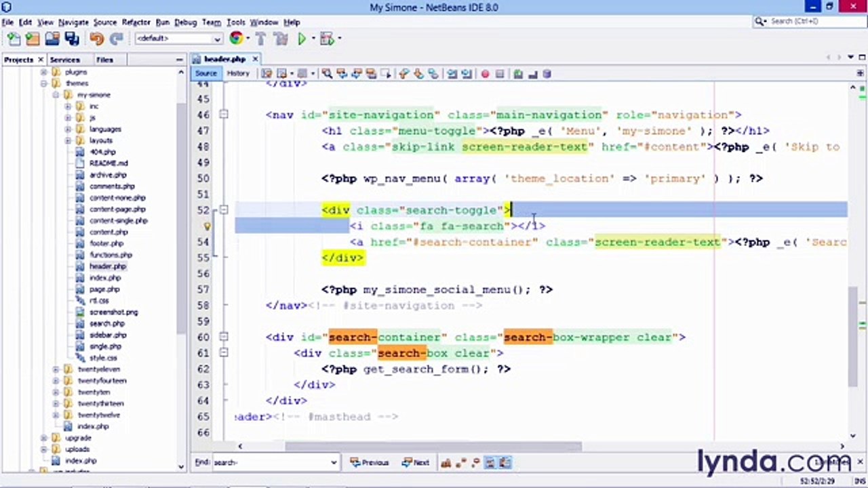Click Find Previous Occurrence editor icon
868x488 pixels.
341,73
